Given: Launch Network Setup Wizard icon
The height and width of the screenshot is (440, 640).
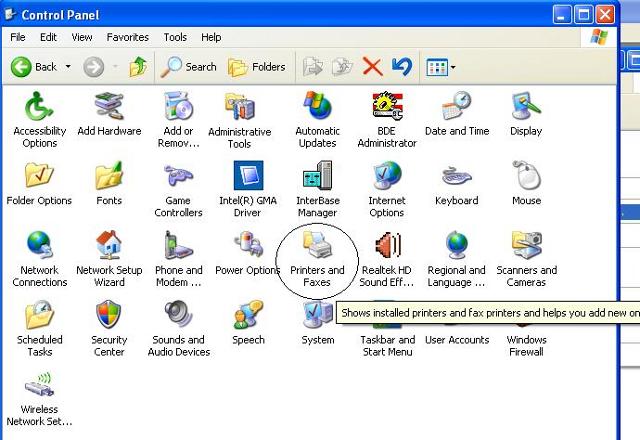Looking at the screenshot, I should pyautogui.click(x=109, y=245).
